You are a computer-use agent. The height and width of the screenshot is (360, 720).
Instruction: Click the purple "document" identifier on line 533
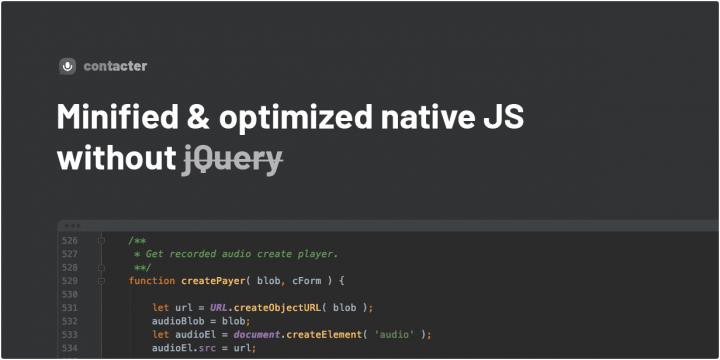(x=257, y=334)
